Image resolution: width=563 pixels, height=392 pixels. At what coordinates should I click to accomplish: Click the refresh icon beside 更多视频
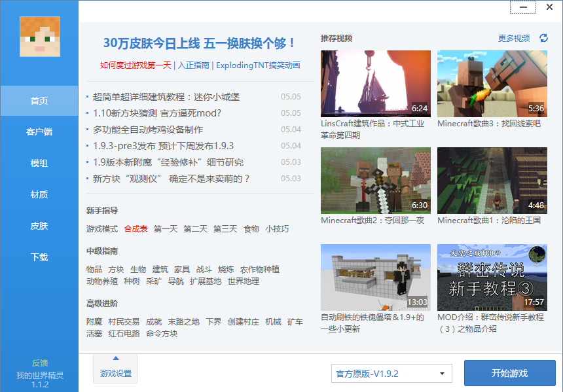(x=543, y=39)
